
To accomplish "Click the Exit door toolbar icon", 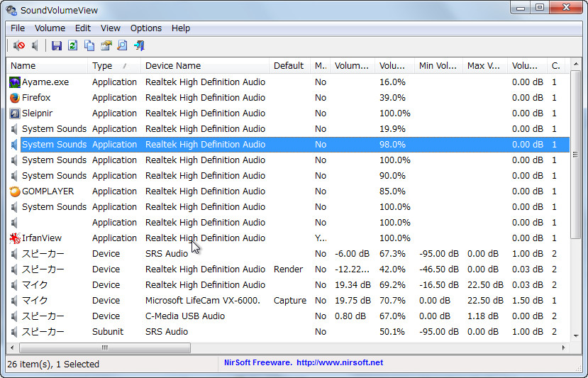I will [139, 46].
